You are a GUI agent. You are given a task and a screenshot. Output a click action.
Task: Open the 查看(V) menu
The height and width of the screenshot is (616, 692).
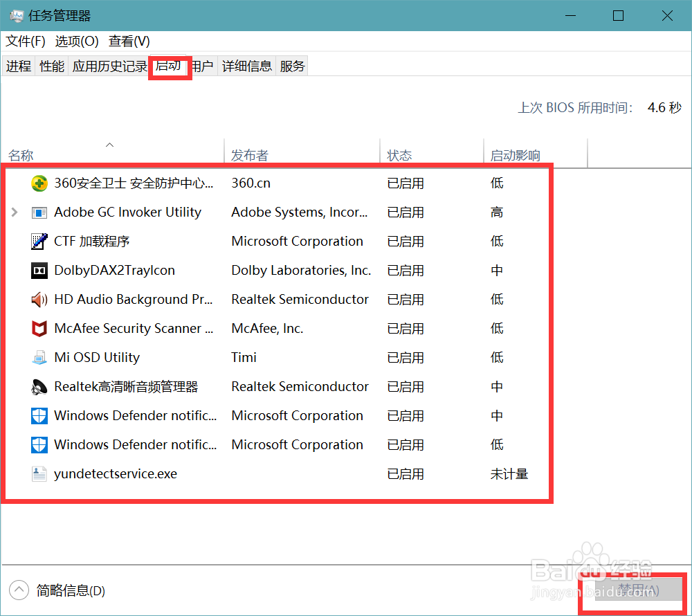128,41
